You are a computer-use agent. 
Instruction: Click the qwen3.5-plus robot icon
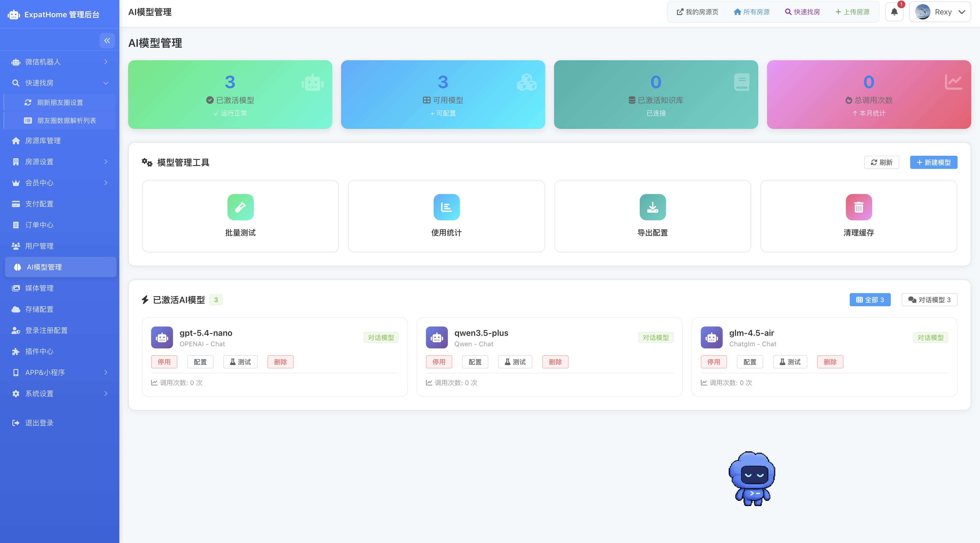(437, 337)
